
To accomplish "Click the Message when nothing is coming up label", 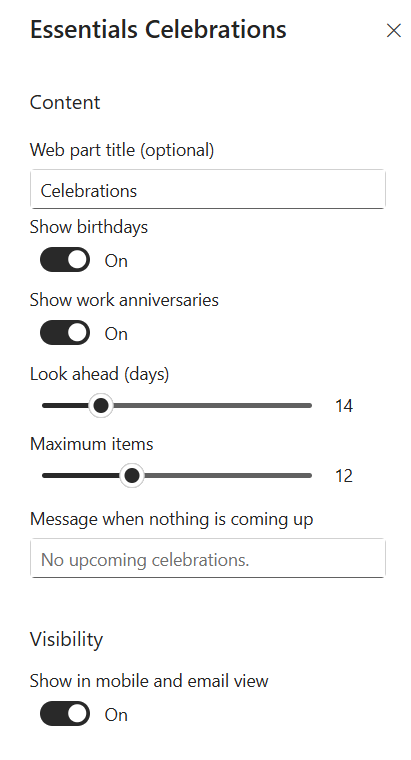I will tap(172, 520).
